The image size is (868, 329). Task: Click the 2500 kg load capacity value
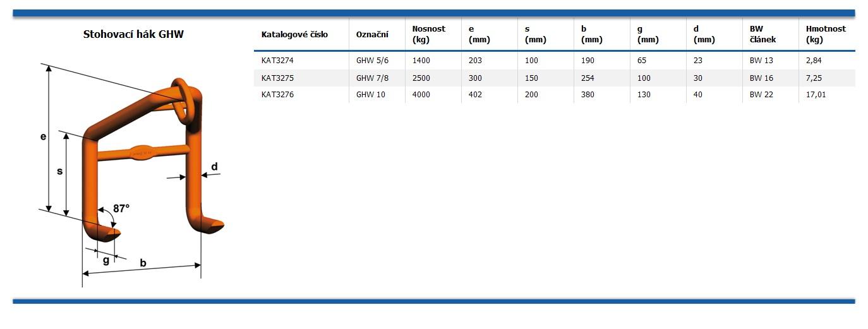point(421,78)
